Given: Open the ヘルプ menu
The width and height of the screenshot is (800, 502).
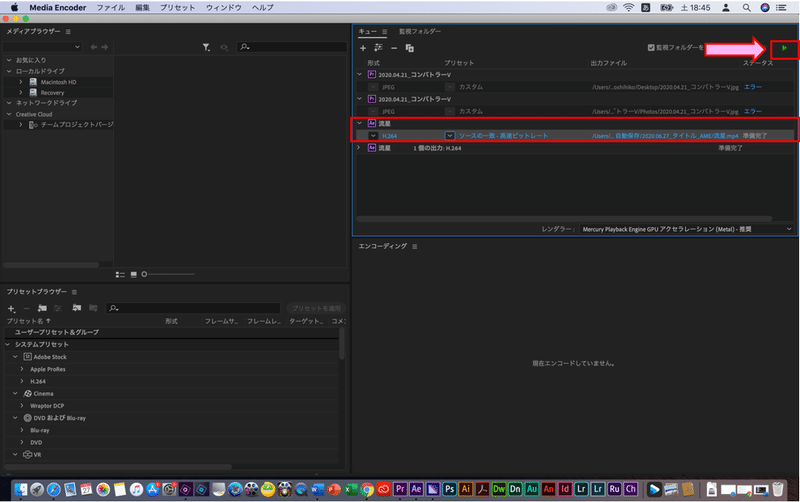Looking at the screenshot, I should tap(263, 8).
